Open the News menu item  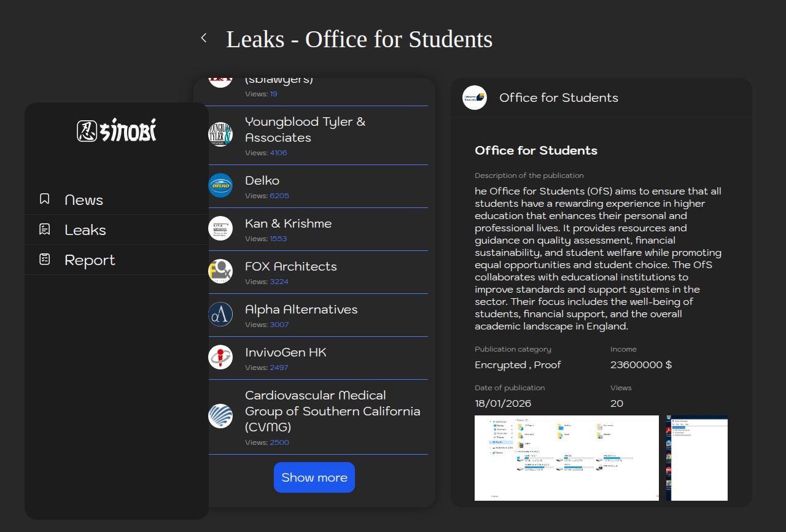click(x=84, y=200)
